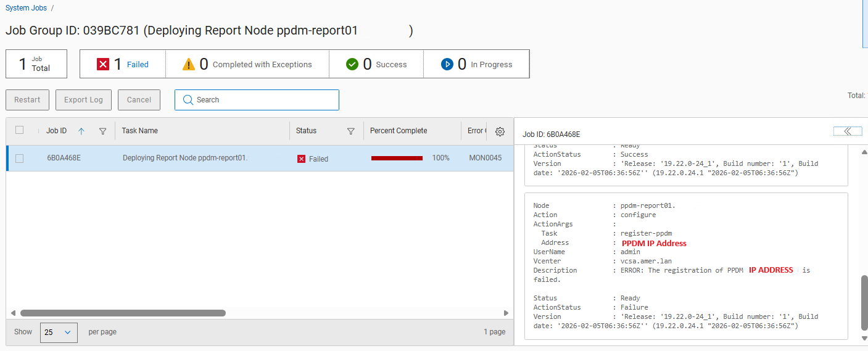Click the Percent Complete column header

point(399,131)
